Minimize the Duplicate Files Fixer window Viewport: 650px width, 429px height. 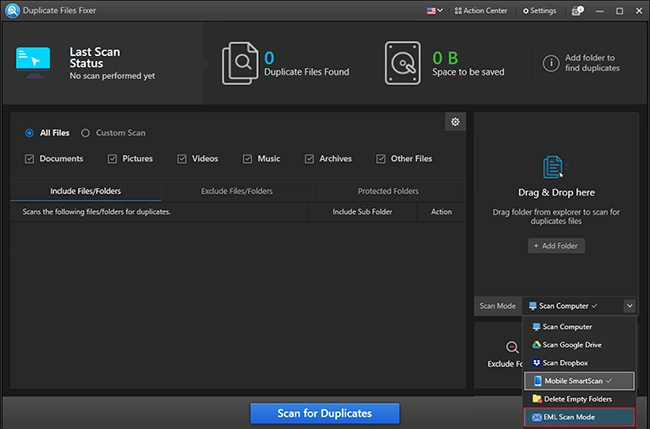[599, 11]
